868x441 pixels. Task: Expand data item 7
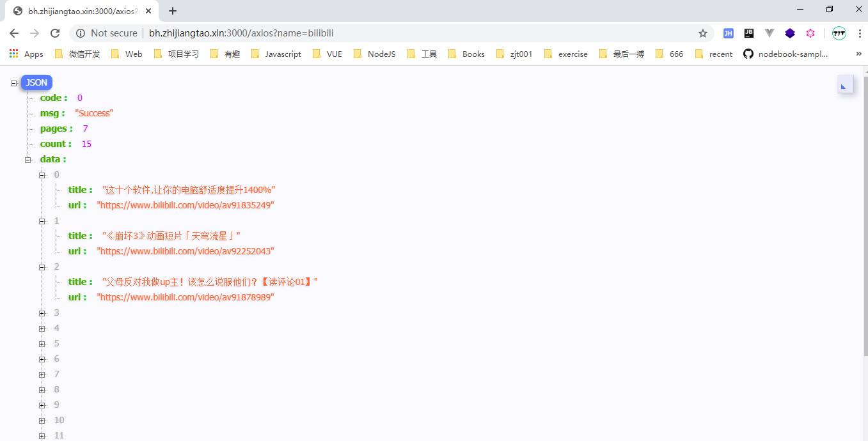point(42,375)
